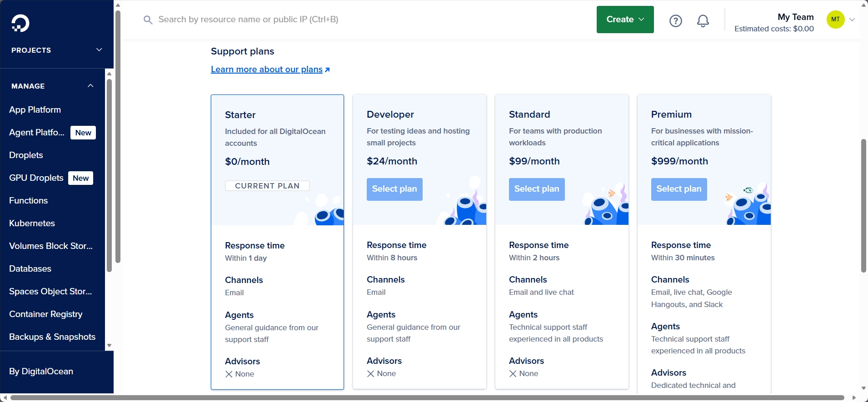Click My Team account name
The width and height of the screenshot is (868, 402).
pyautogui.click(x=795, y=17)
